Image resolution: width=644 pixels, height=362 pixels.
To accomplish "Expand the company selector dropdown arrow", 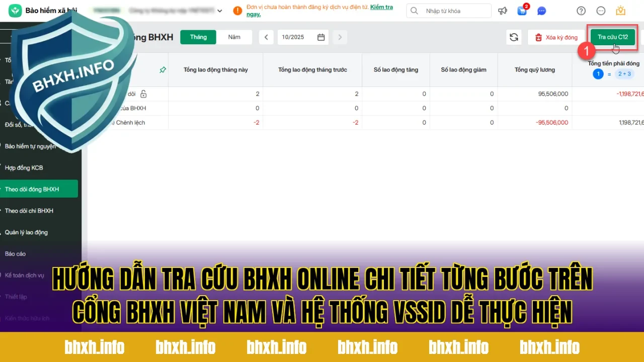I will (219, 11).
